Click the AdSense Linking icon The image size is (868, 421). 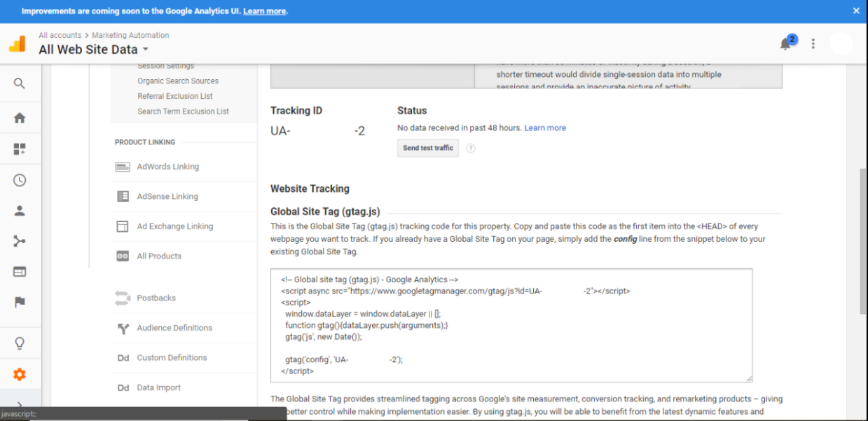coord(123,197)
